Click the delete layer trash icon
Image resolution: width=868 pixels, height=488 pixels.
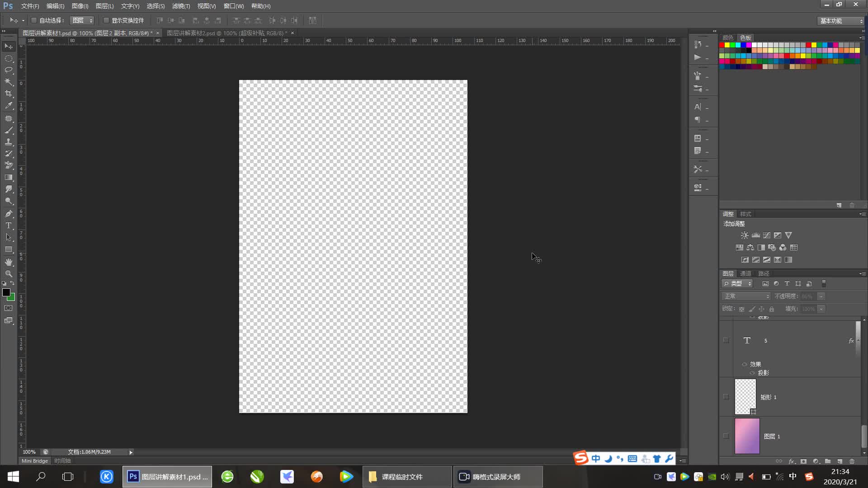point(852,461)
